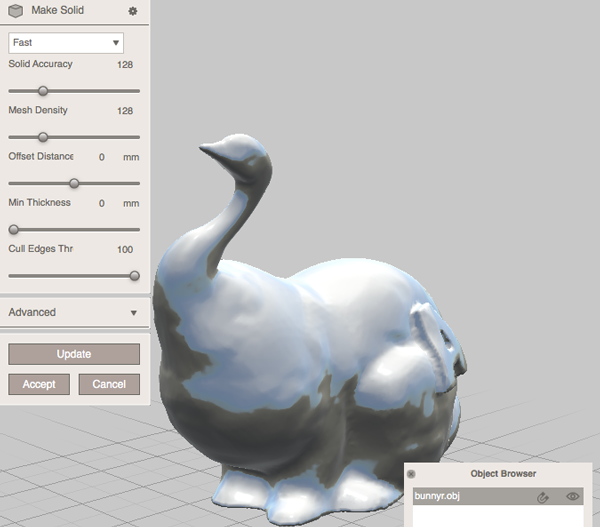Viewport: 600px width, 527px height.
Task: Click the Min Thickness slider handle
Action: click(14, 230)
